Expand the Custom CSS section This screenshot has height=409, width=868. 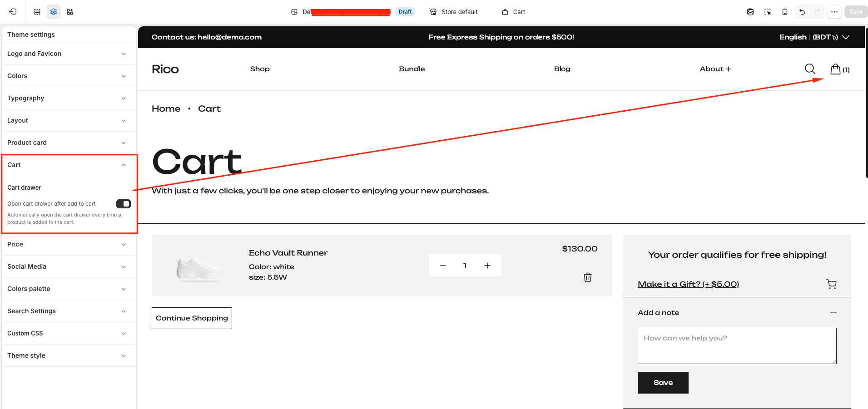tap(69, 333)
